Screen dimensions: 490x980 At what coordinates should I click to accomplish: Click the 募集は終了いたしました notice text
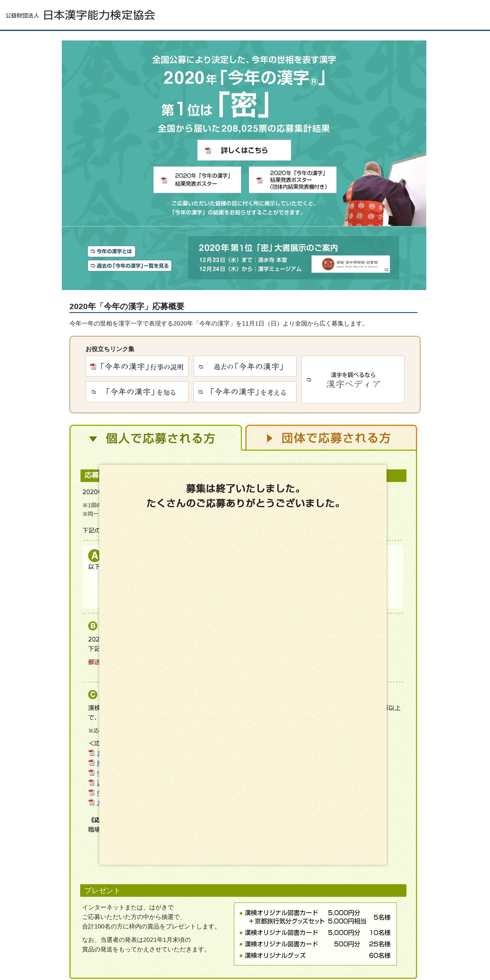click(243, 495)
